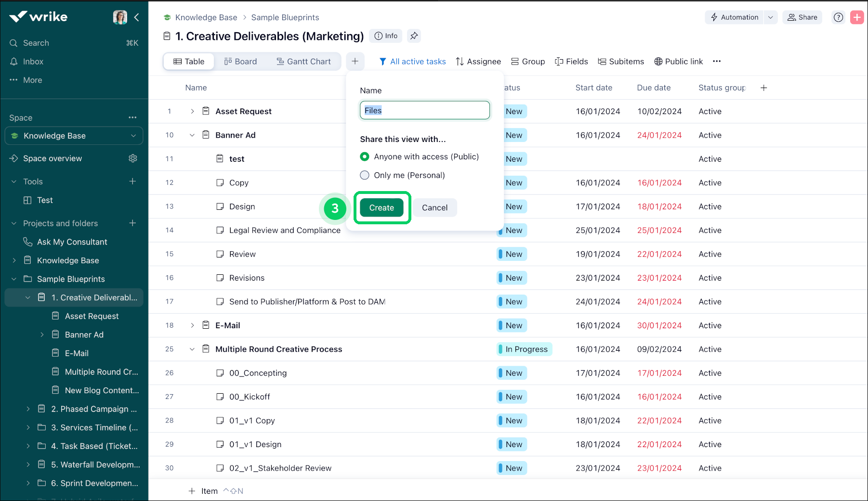The height and width of the screenshot is (501, 868).
Task: Expand the Asset Request row
Action: [192, 111]
